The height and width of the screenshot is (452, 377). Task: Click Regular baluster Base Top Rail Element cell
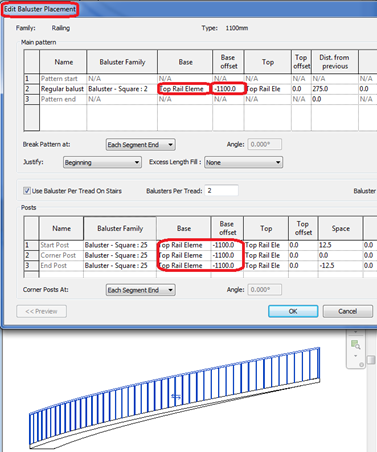click(x=185, y=89)
